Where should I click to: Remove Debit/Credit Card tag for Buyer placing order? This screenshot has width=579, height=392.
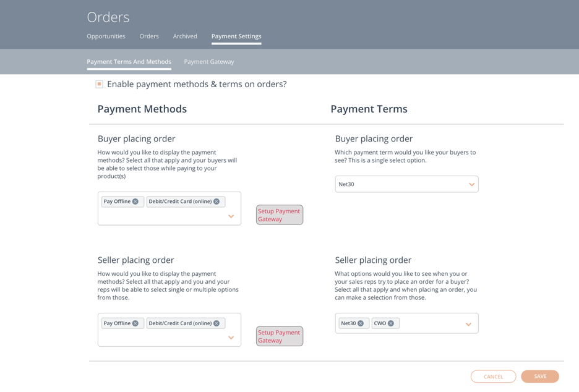coord(217,202)
